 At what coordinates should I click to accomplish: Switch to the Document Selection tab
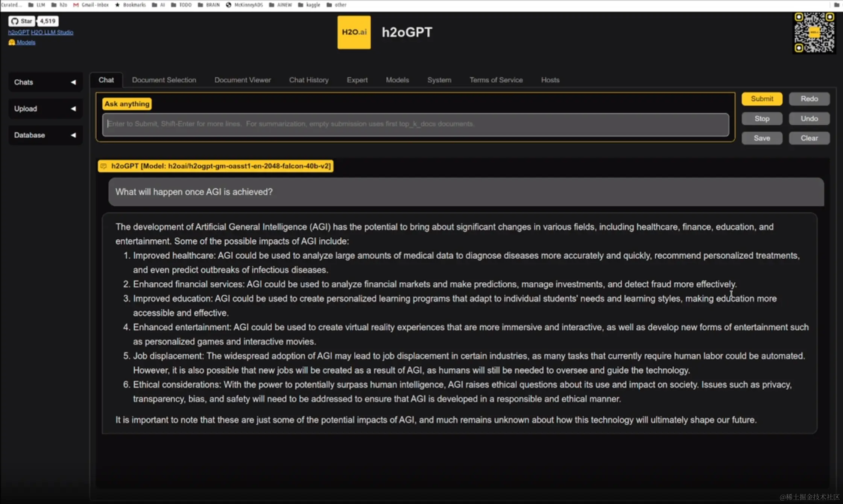click(164, 80)
